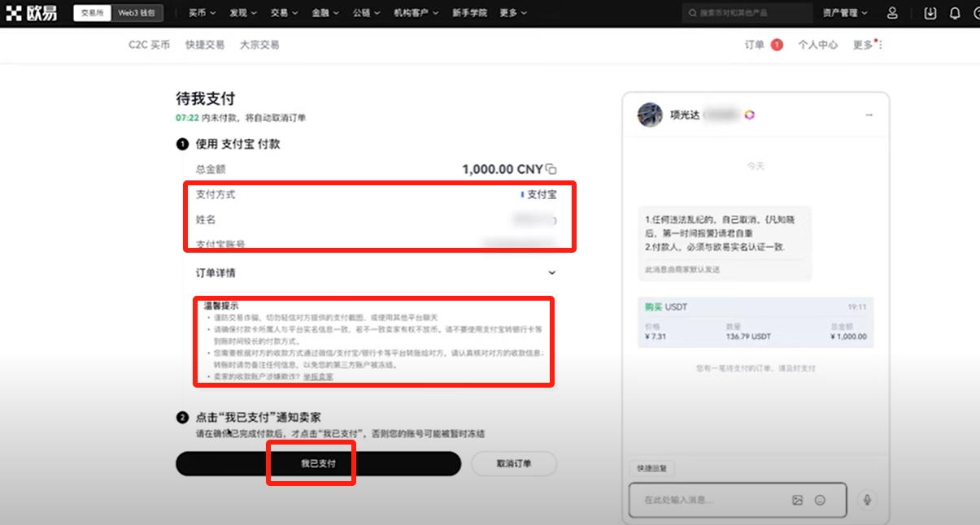Click the 136.79 USDT quantity in chat
Screen dimensions: 980x525
coord(750,336)
